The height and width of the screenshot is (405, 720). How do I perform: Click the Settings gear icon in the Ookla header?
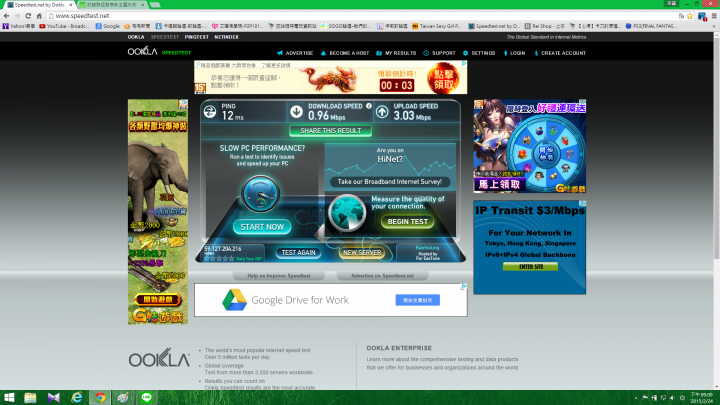pos(465,53)
